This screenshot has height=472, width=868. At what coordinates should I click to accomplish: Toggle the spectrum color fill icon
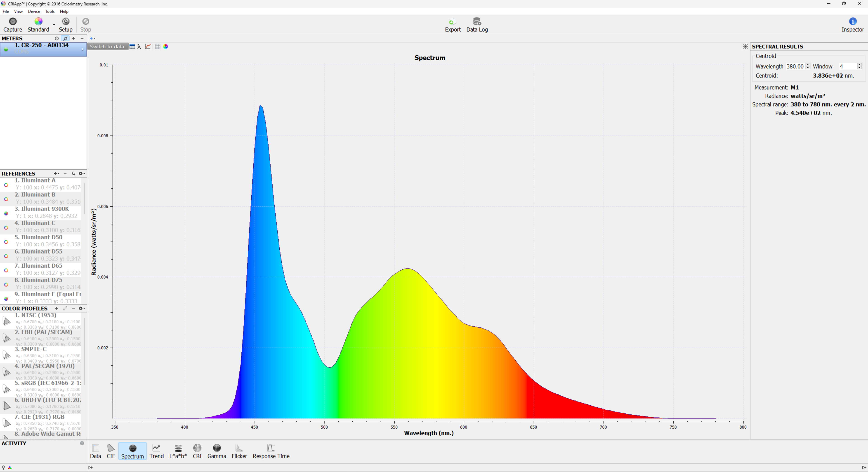165,47
